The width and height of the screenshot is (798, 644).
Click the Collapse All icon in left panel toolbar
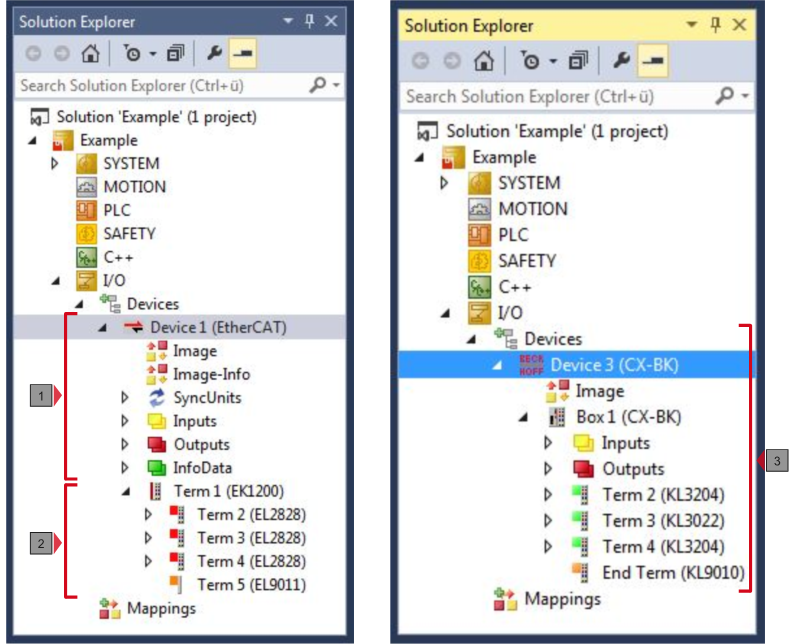(x=177, y=53)
